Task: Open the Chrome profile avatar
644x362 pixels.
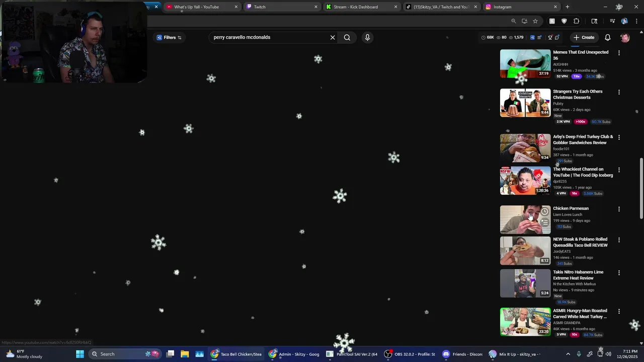Action: 624,21
